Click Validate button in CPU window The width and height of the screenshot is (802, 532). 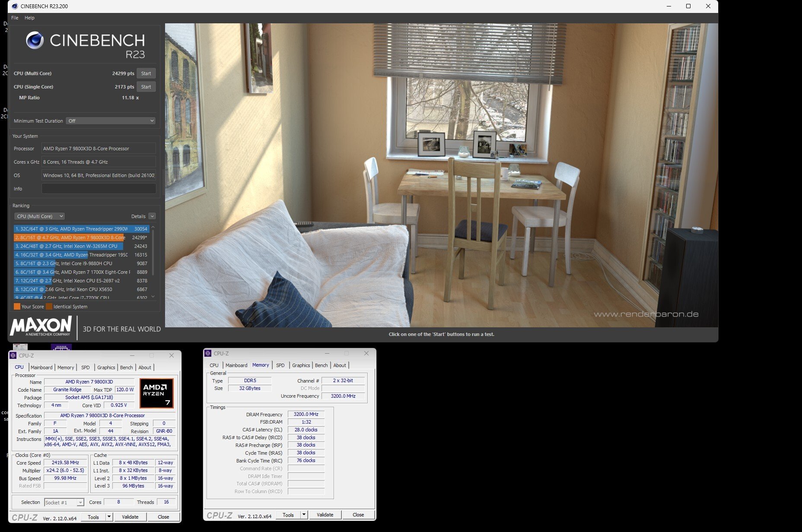130,517
